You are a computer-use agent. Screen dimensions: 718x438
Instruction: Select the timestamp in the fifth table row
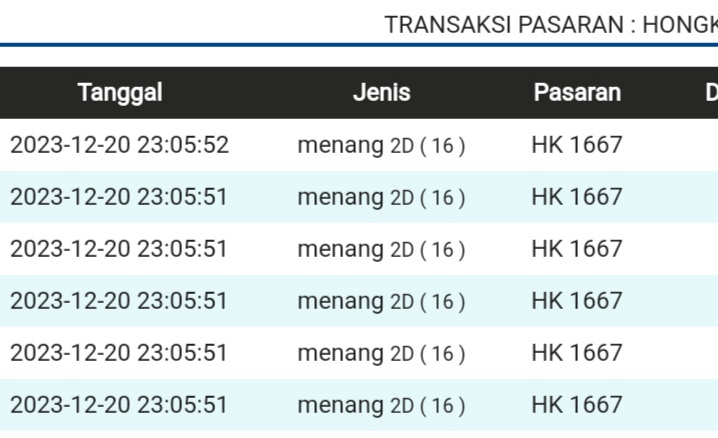pyautogui.click(x=120, y=353)
